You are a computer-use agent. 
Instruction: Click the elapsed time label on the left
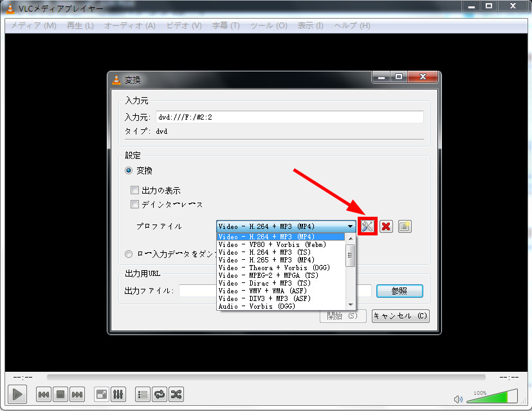(x=23, y=377)
